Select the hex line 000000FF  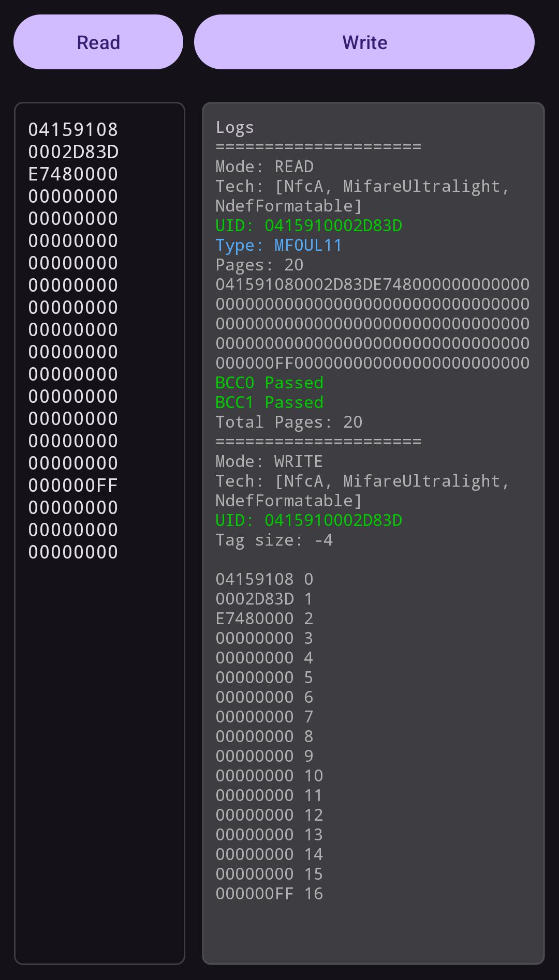[x=73, y=485]
